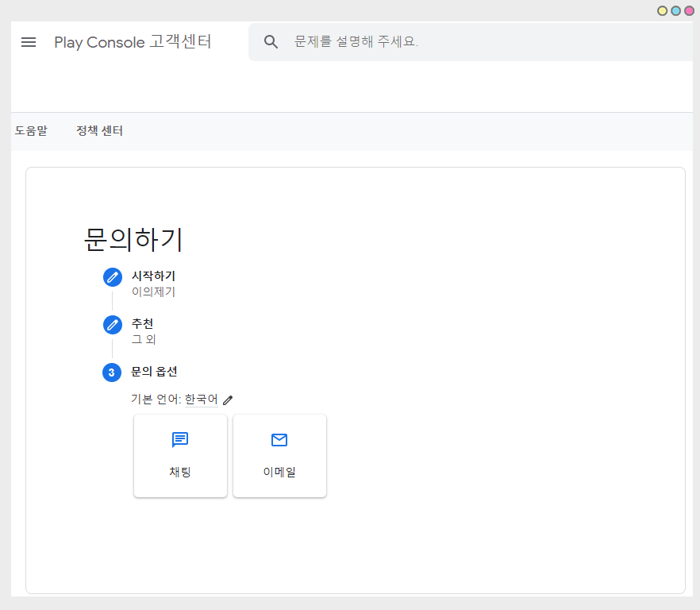Open the hamburger main menu

tap(29, 42)
